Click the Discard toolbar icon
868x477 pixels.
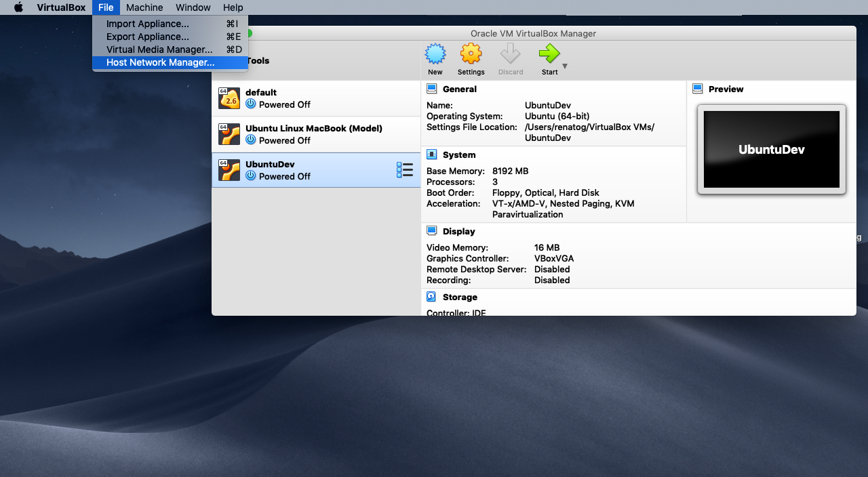point(510,54)
